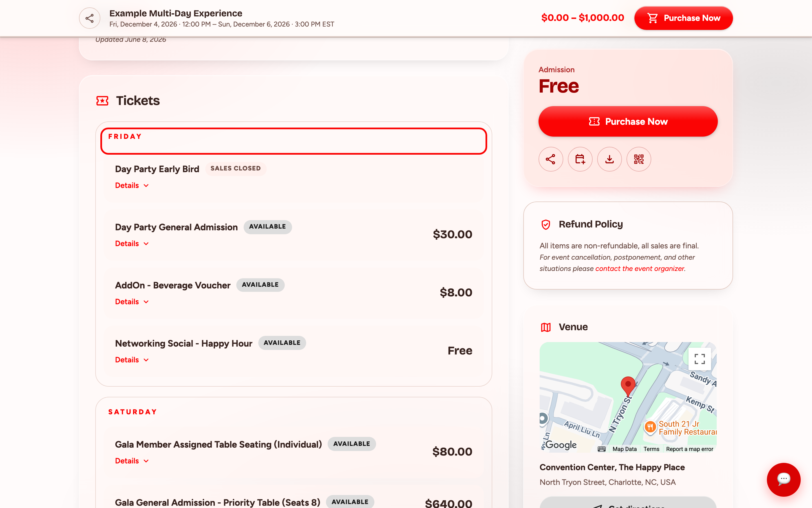812x508 pixels.
Task: Click AVAILABLE badge for AddOn - Beverage Voucher
Action: click(x=260, y=285)
